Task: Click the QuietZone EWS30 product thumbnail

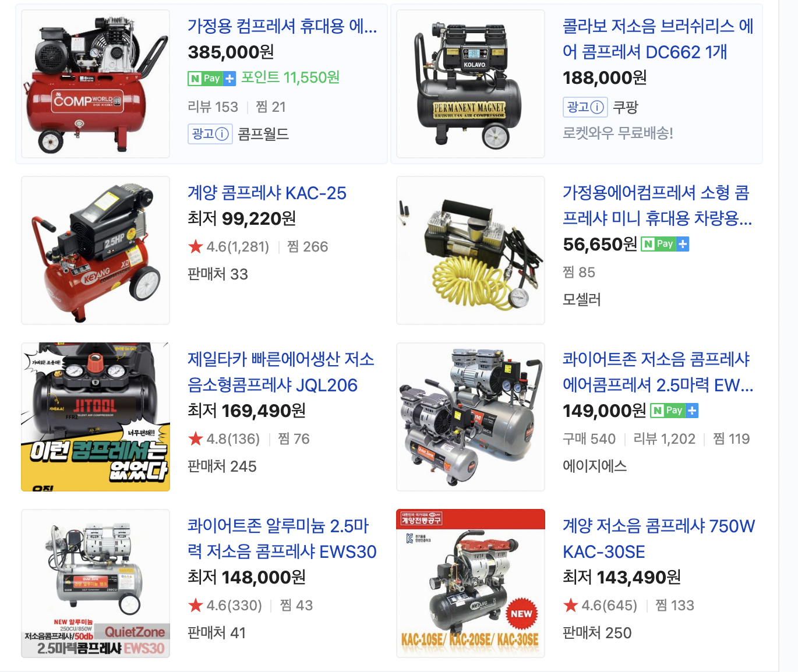Action: pos(96,583)
